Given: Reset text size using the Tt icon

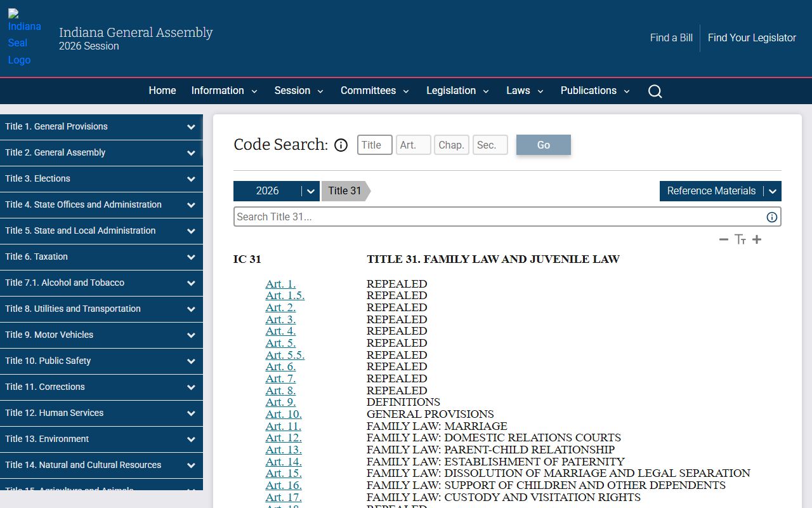Looking at the screenshot, I should pos(740,239).
